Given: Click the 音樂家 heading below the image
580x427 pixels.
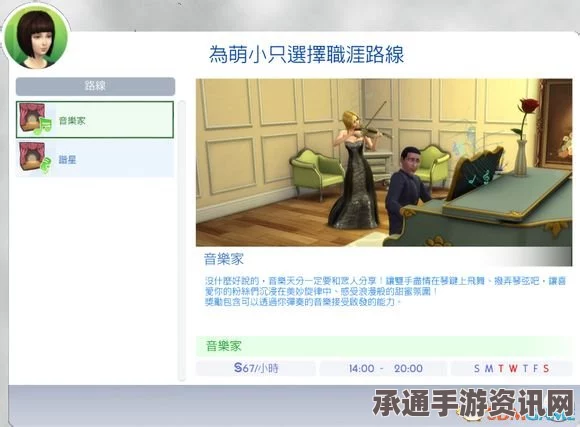Looking at the screenshot, I should [224, 259].
